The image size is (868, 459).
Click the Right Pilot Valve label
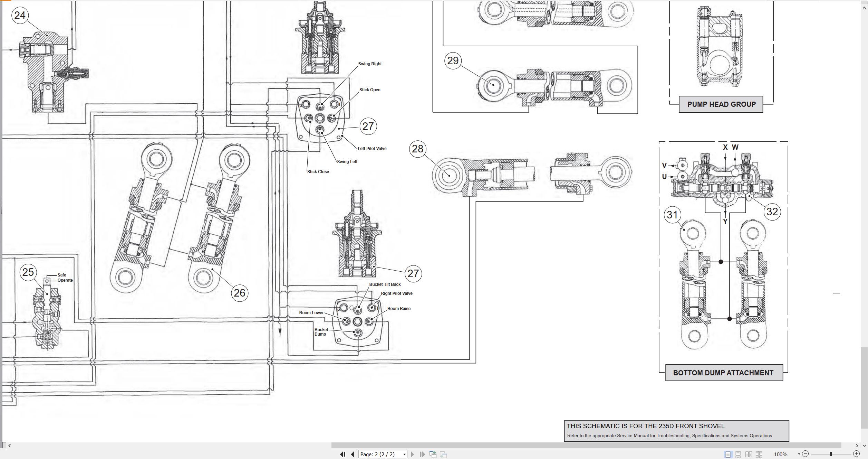[397, 293]
